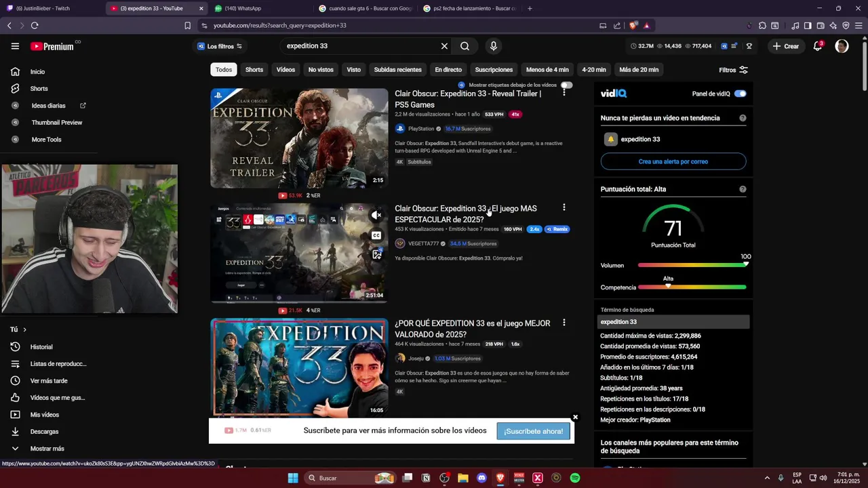
Task: Open options menu for Reveal Trailer video
Action: (564, 92)
